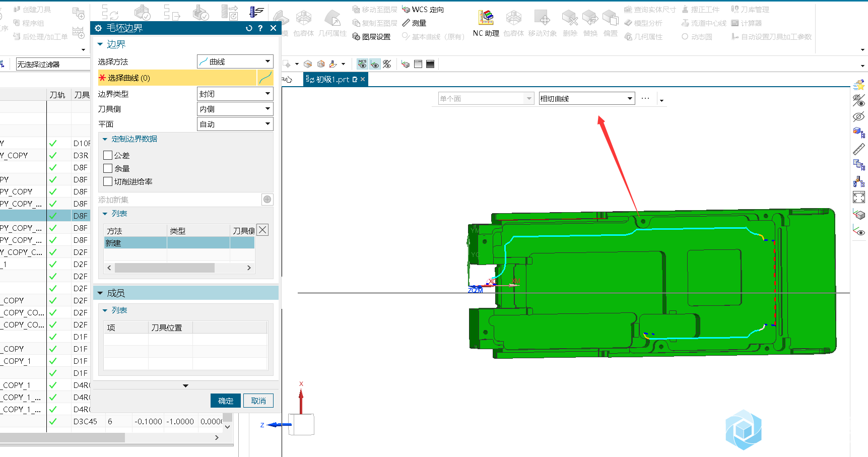The width and height of the screenshot is (868, 457).
Task: Collapse the 边界 section
Action: click(100, 44)
